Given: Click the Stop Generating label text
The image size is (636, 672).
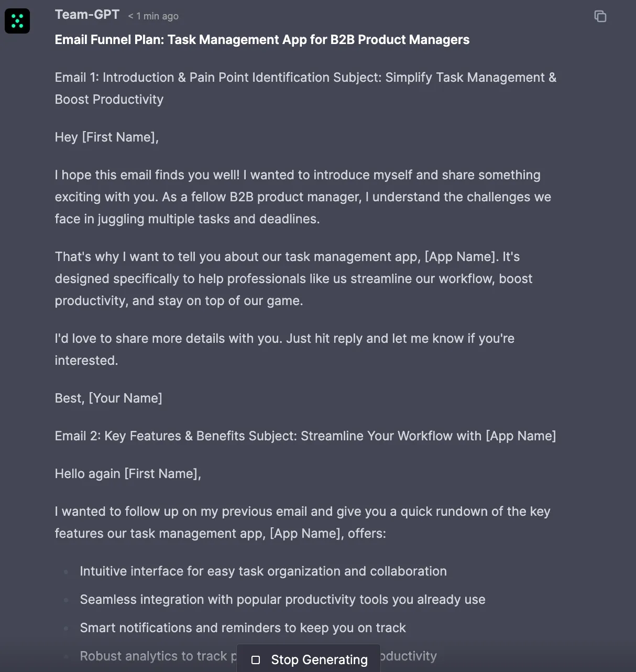Looking at the screenshot, I should (x=320, y=660).
